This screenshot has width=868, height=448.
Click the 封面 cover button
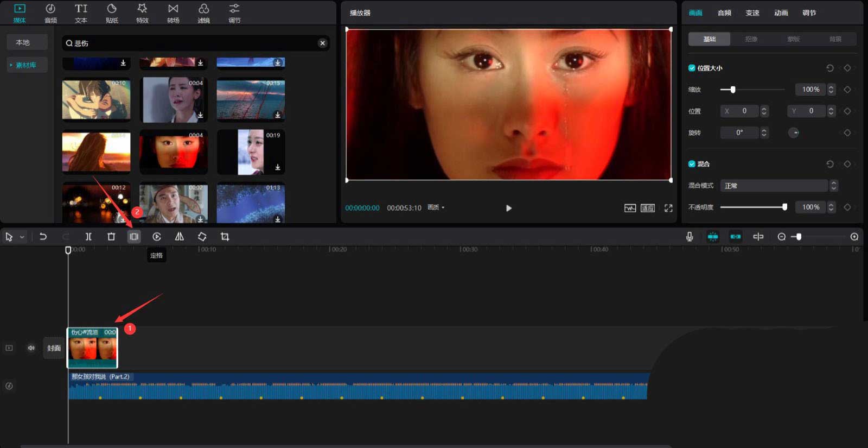point(54,348)
